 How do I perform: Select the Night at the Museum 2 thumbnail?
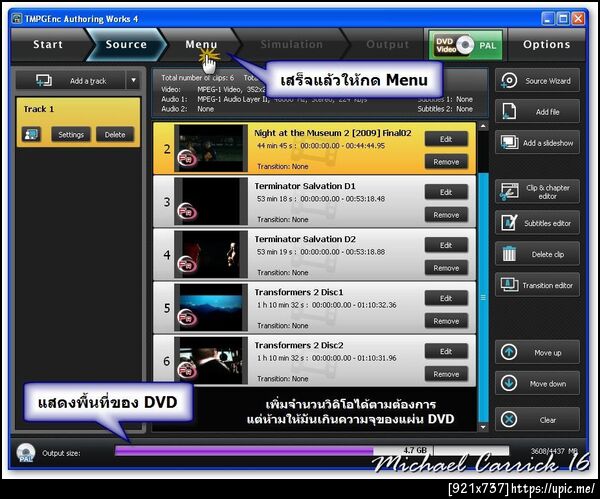(211, 148)
